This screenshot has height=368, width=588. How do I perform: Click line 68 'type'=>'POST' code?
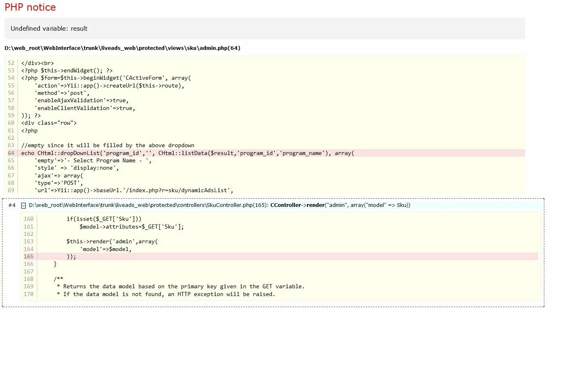[x=59, y=183]
